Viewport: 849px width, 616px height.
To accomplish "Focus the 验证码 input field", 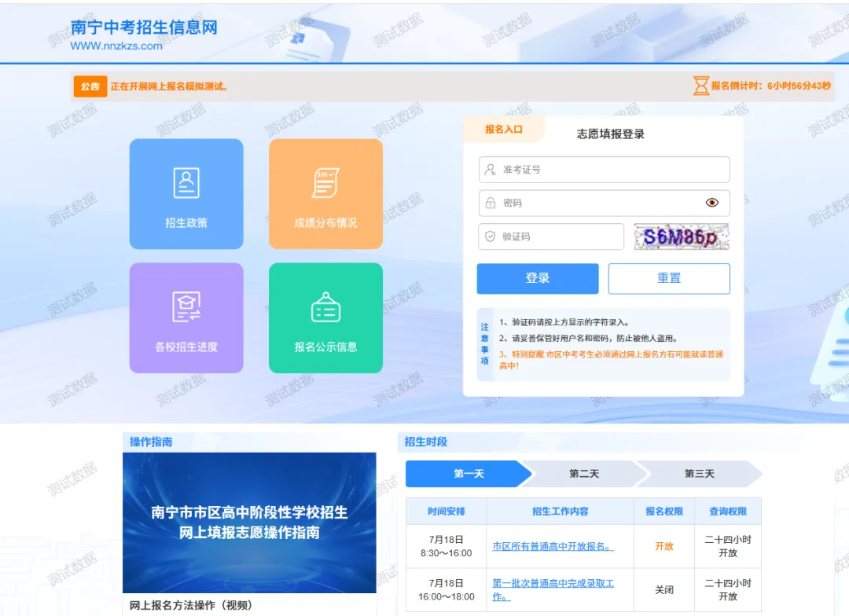I will 550,236.
